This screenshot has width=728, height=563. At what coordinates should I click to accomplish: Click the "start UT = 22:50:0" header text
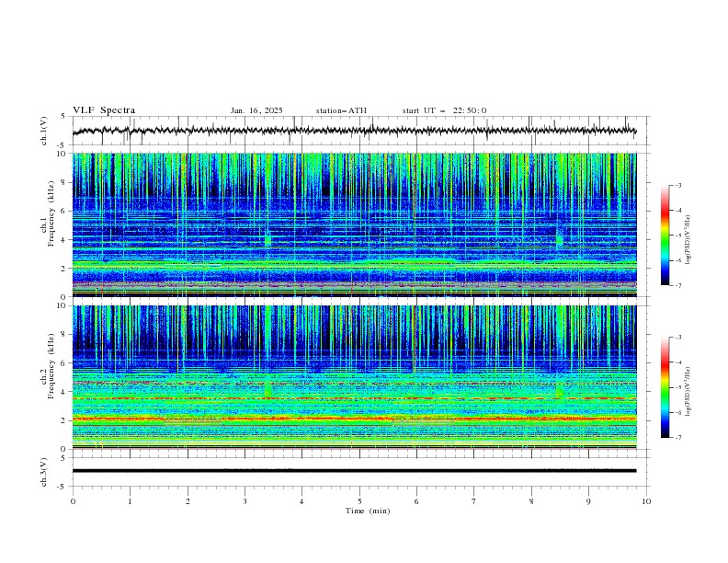444,110
